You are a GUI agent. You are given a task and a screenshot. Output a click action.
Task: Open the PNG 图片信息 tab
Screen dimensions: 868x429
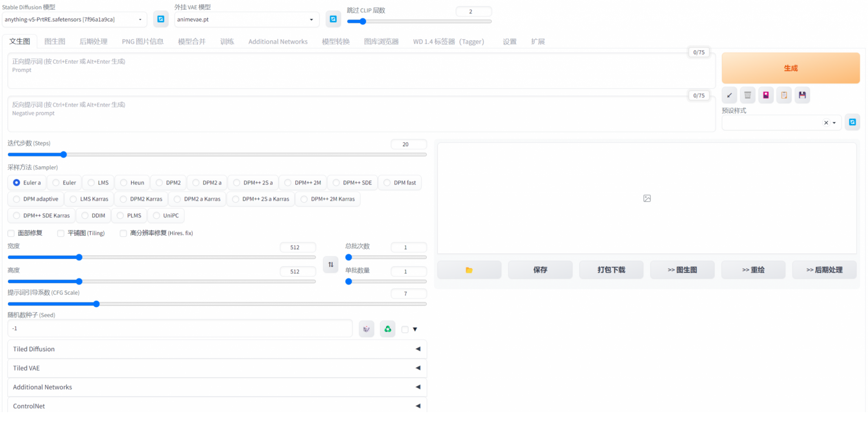tap(143, 41)
